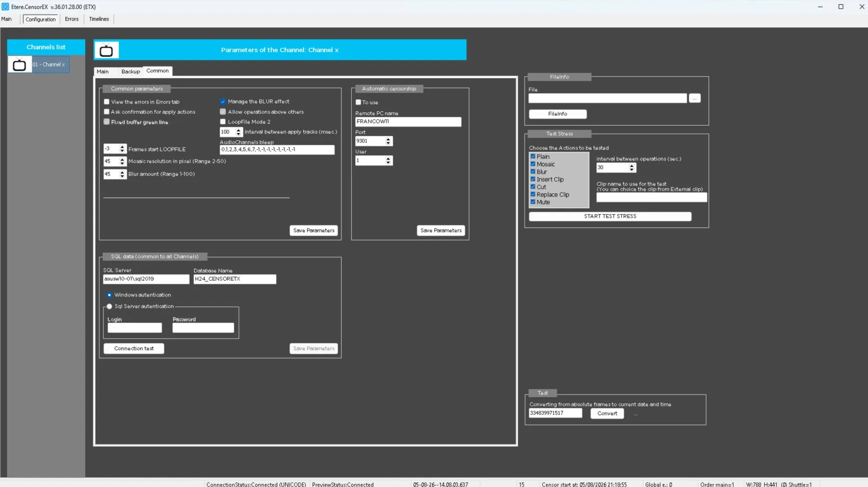Enable View the errors in Errors tab checkbox
Viewport: 868px width, 487px height.
pyautogui.click(x=106, y=102)
